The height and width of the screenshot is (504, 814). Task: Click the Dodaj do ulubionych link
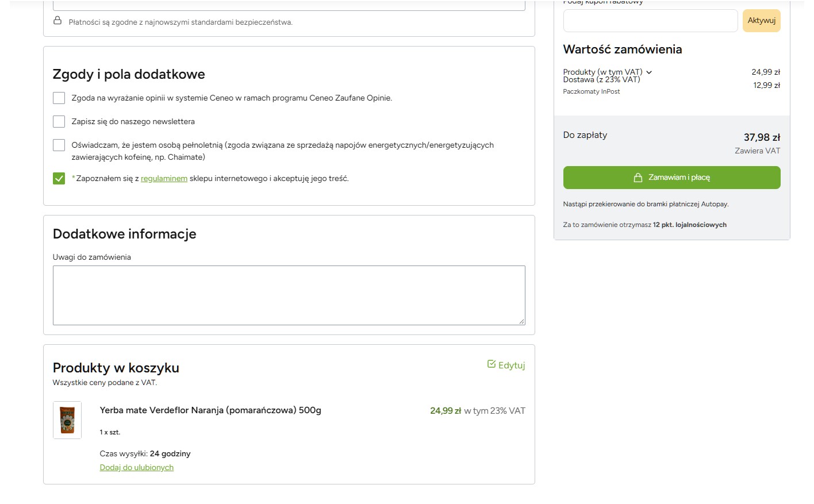pos(137,468)
